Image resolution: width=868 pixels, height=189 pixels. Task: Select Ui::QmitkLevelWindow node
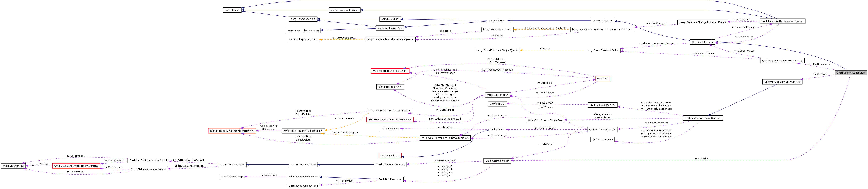coord(303,164)
